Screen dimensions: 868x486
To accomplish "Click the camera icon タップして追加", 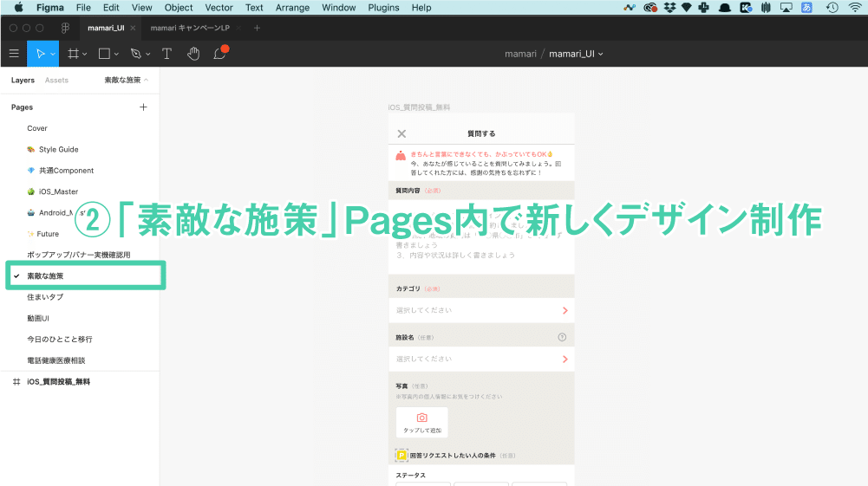I will 421,423.
